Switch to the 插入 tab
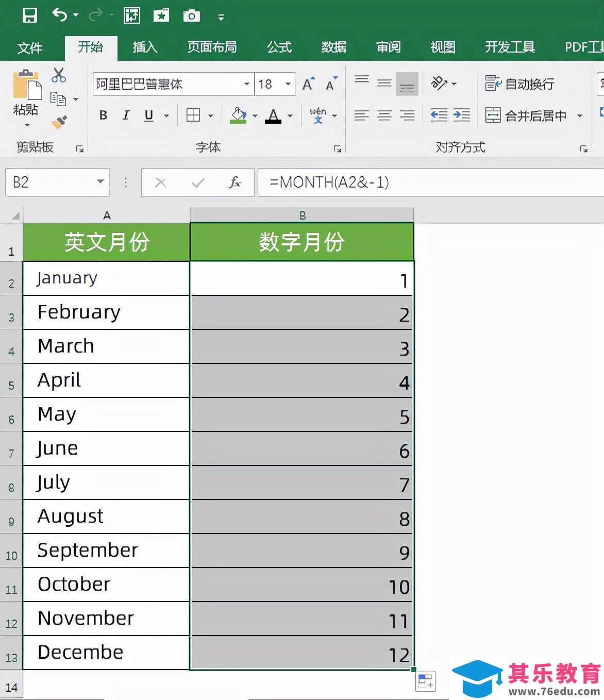The height and width of the screenshot is (700, 604). [145, 47]
